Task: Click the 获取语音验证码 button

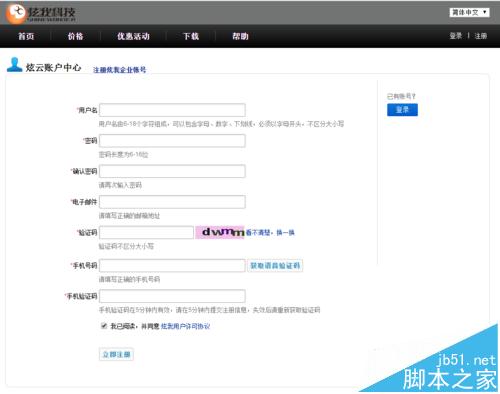Action: 275,266
